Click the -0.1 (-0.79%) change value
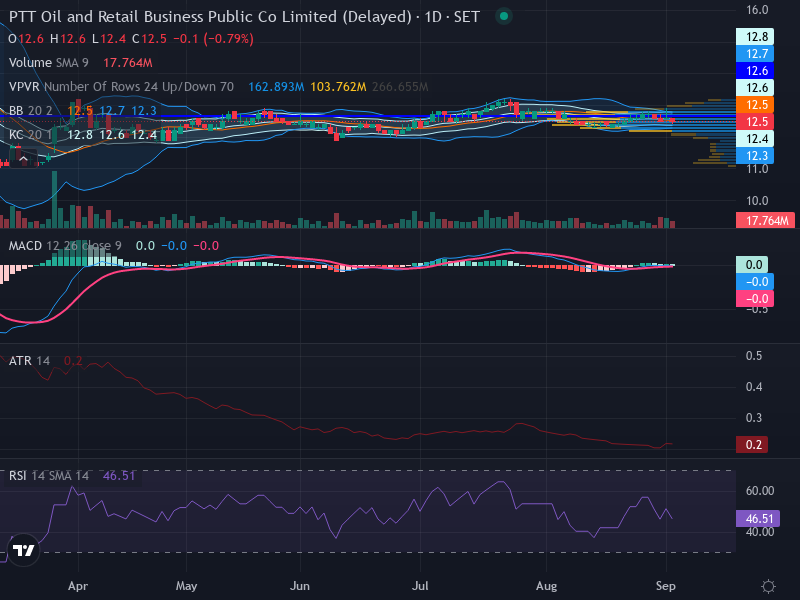 tap(213, 39)
